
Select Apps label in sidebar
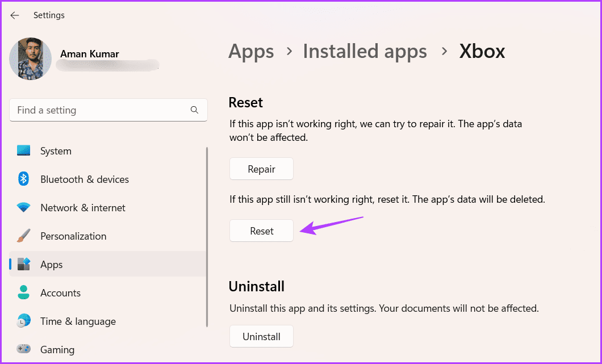click(52, 265)
